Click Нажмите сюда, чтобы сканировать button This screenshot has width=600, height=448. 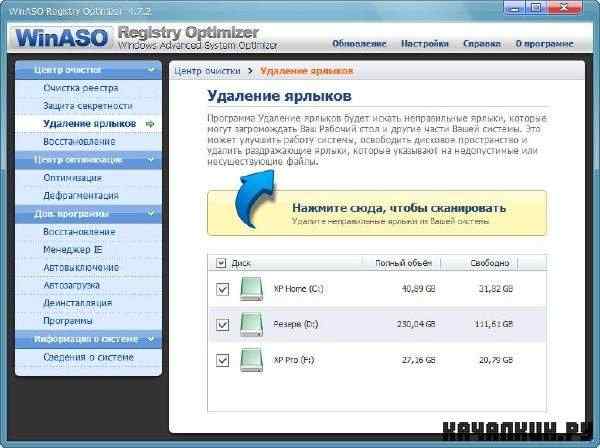[x=377, y=213]
